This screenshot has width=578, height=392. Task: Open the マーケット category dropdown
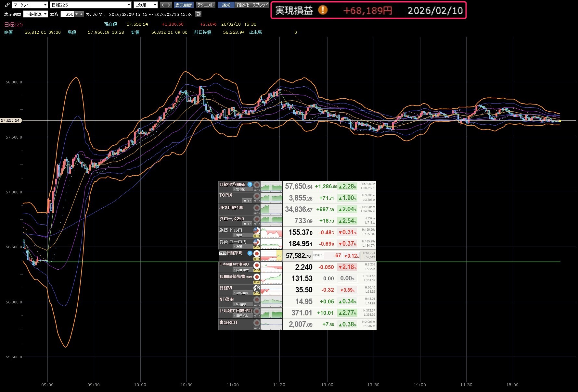coord(30,5)
